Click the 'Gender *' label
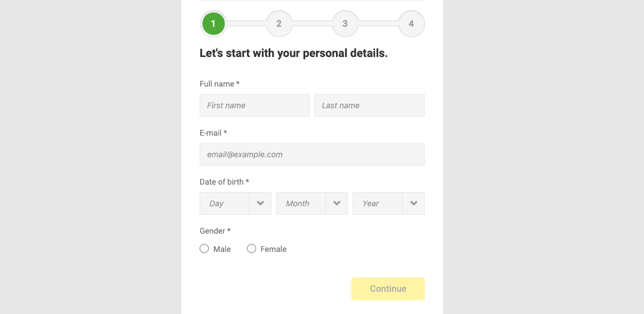 point(215,231)
